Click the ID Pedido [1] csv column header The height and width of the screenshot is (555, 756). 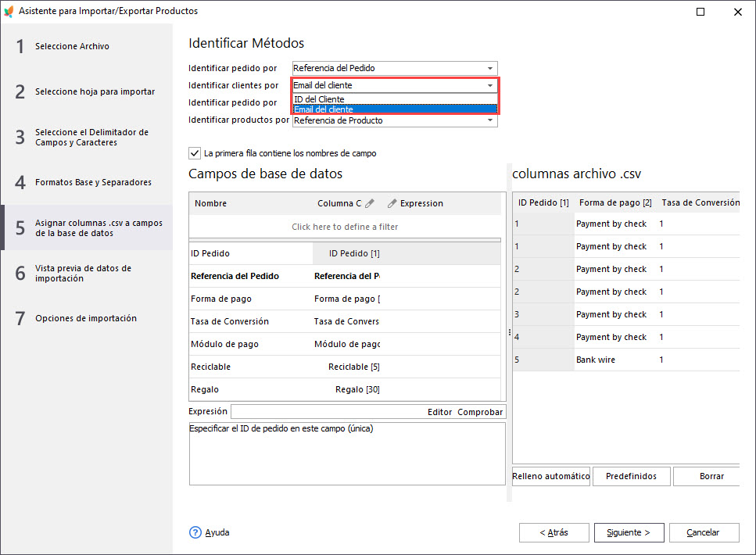tap(543, 203)
